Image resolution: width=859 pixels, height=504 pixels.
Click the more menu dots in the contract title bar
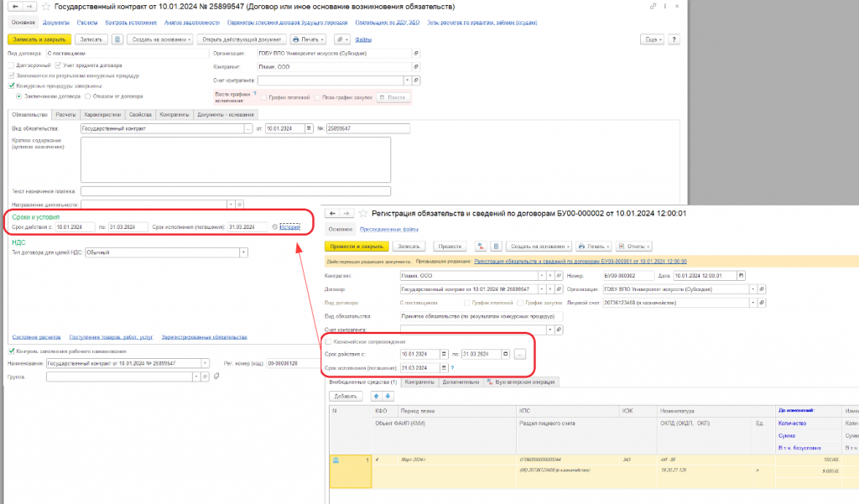tap(665, 7)
